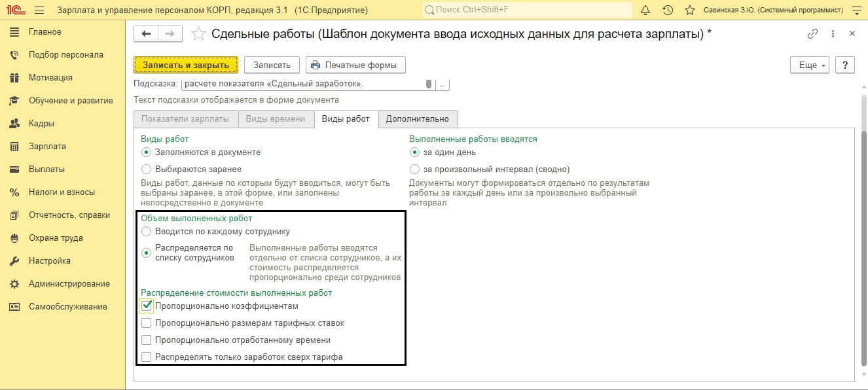Click the Настройка wrench icon

(x=14, y=261)
